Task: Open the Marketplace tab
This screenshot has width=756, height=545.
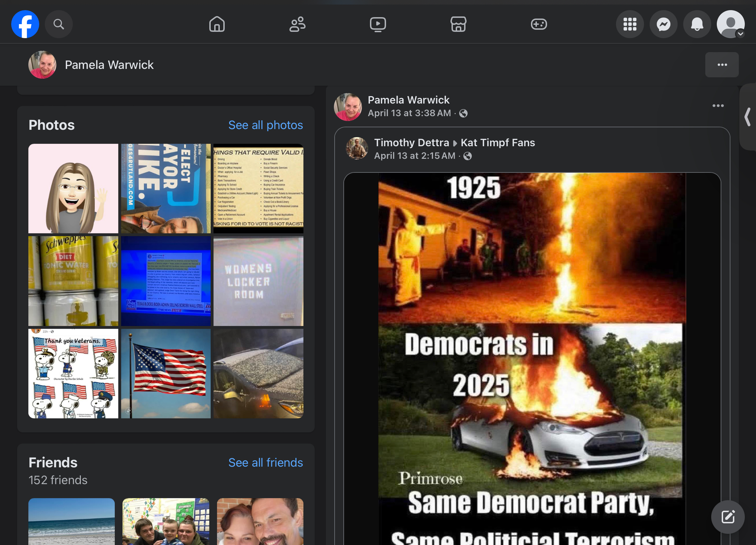Action: point(458,24)
